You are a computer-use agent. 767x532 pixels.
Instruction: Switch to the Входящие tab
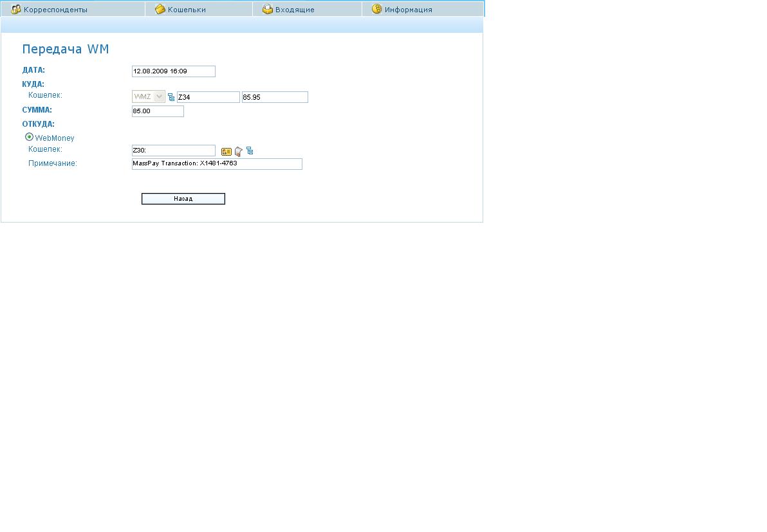pos(307,9)
